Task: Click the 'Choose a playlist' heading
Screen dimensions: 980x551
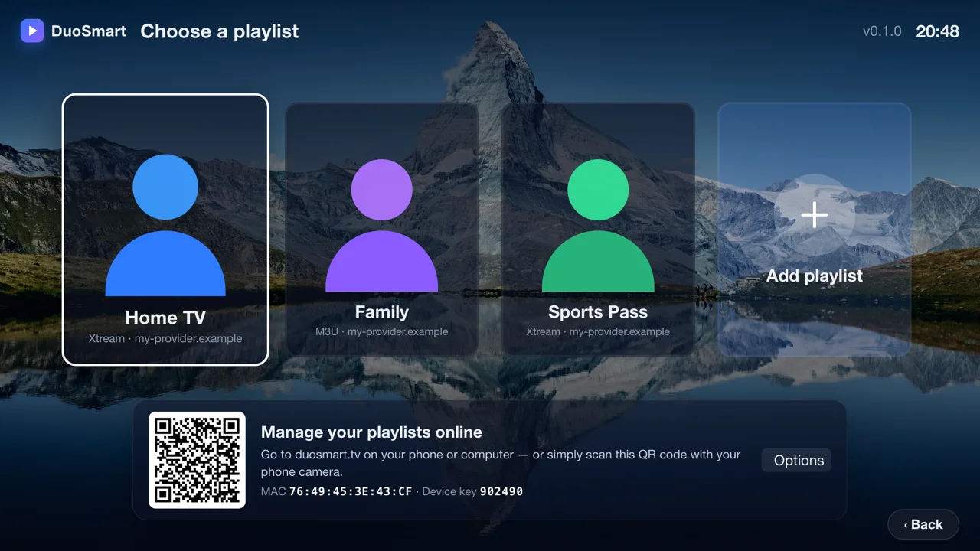Action: click(220, 31)
